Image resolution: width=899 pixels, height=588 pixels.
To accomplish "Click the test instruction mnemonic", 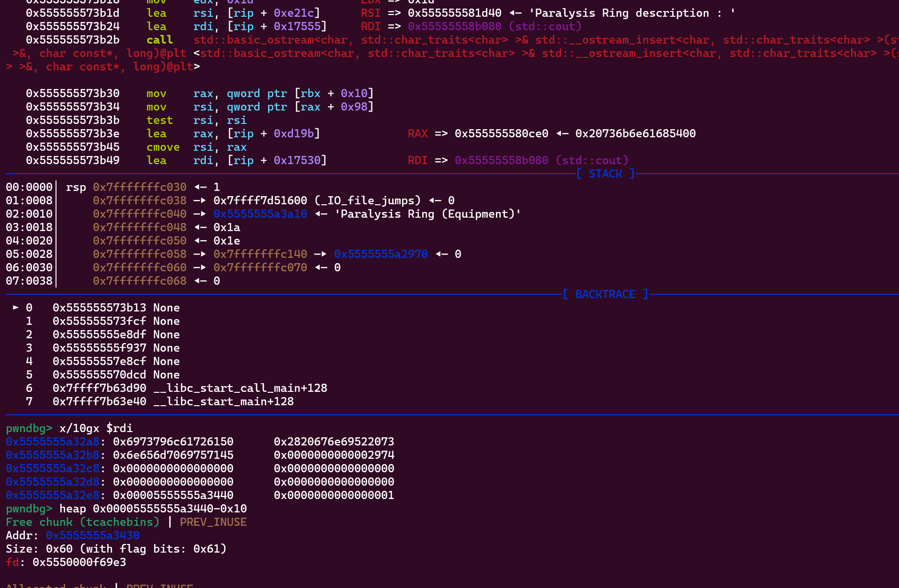I will (x=159, y=120).
